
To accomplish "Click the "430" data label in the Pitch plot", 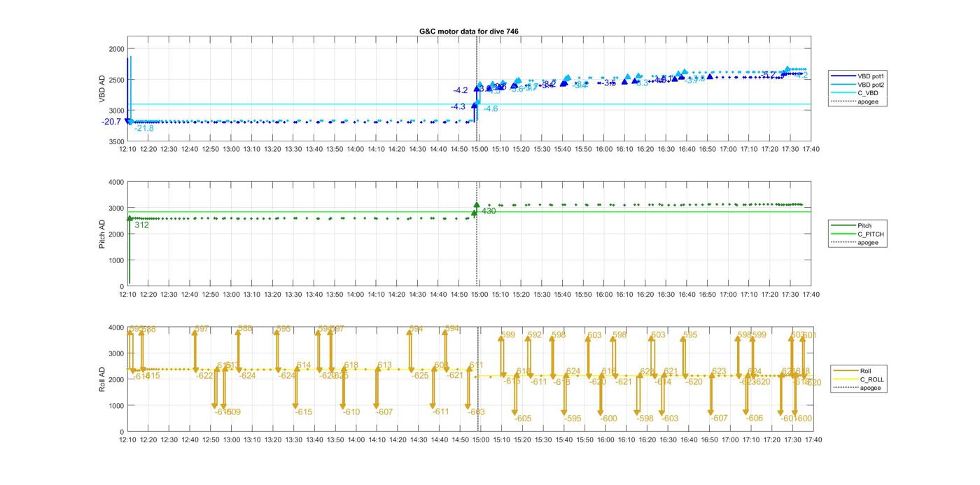I will 489,211.
